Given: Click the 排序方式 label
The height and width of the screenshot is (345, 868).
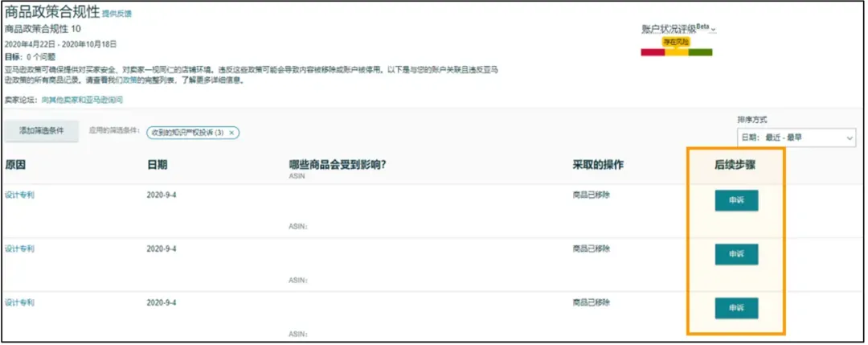Looking at the screenshot, I should tap(751, 120).
